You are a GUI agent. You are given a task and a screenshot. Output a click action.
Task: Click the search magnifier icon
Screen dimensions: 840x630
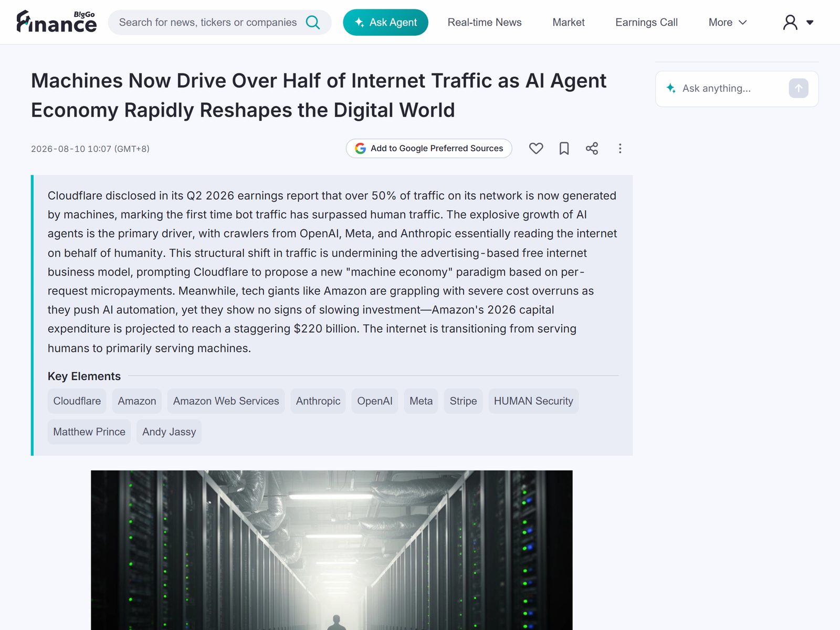pyautogui.click(x=313, y=23)
